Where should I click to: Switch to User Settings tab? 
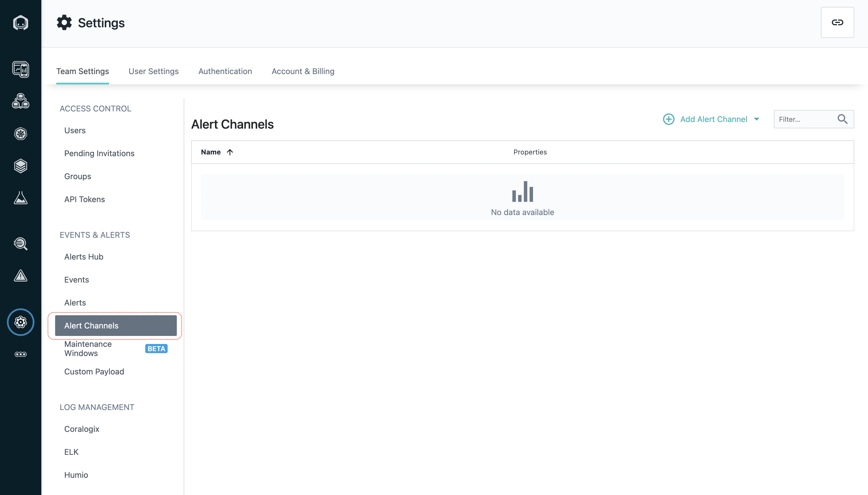tap(153, 71)
